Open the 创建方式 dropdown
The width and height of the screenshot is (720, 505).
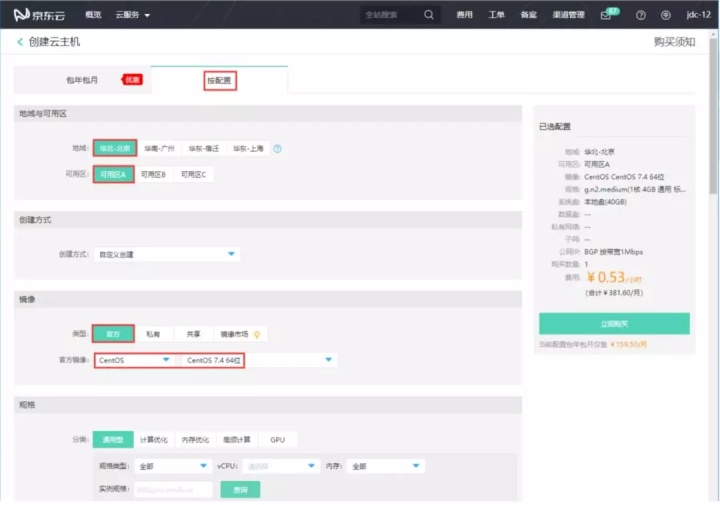tap(167, 254)
